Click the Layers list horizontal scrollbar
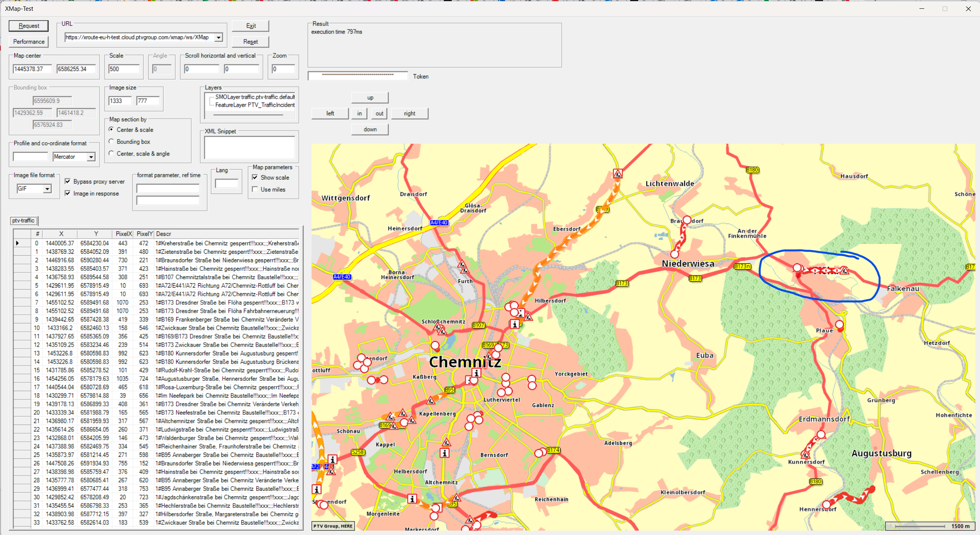The width and height of the screenshot is (980, 535). (248, 115)
